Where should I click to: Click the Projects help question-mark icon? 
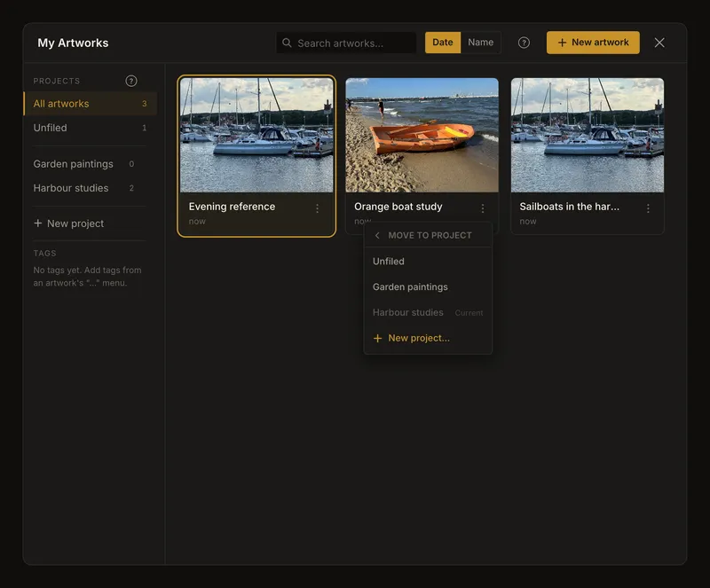pyautogui.click(x=131, y=81)
